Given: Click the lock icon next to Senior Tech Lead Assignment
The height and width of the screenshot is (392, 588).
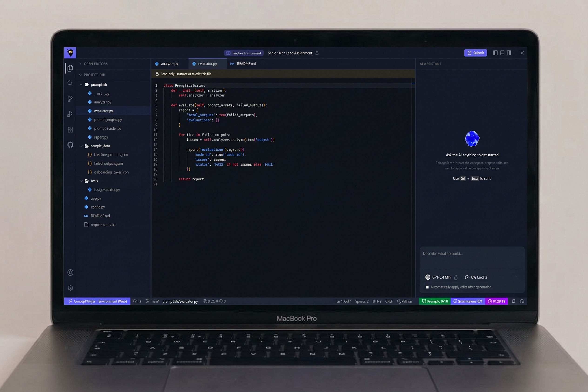Looking at the screenshot, I should coord(317,53).
